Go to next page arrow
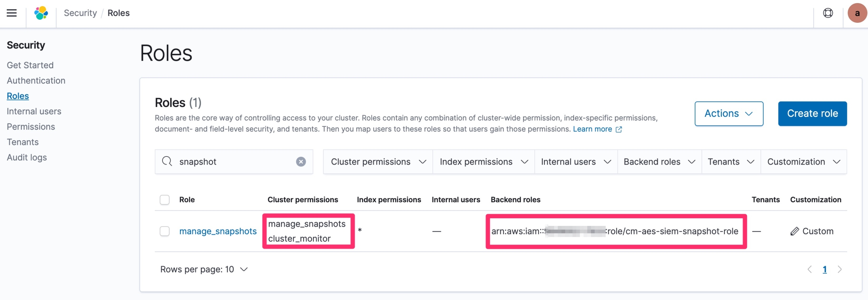 coord(840,269)
